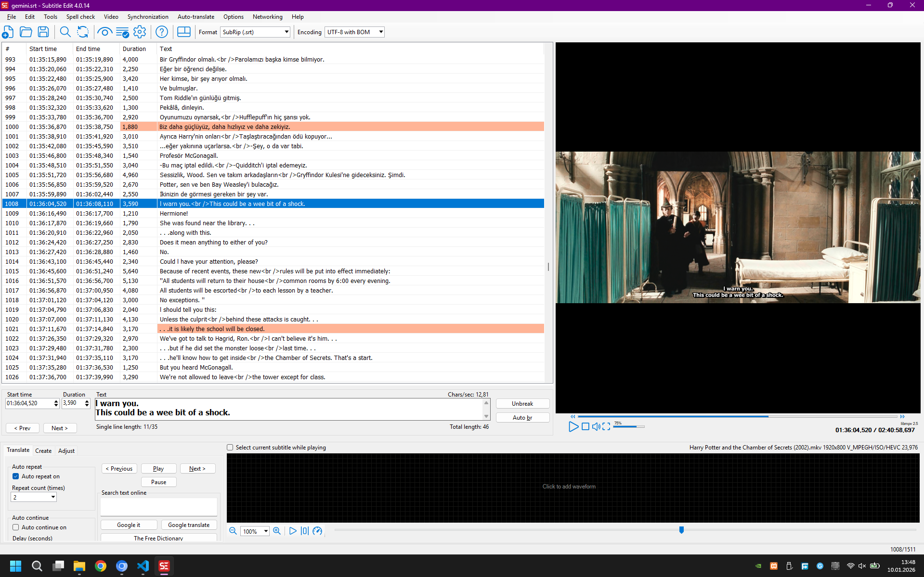Click the waveform toolbar play triangle
The image size is (924, 577).
[293, 531]
